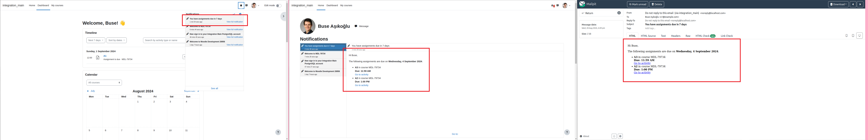
Task: Open Dashboard from notifications page navbar
Action: (x=332, y=5)
